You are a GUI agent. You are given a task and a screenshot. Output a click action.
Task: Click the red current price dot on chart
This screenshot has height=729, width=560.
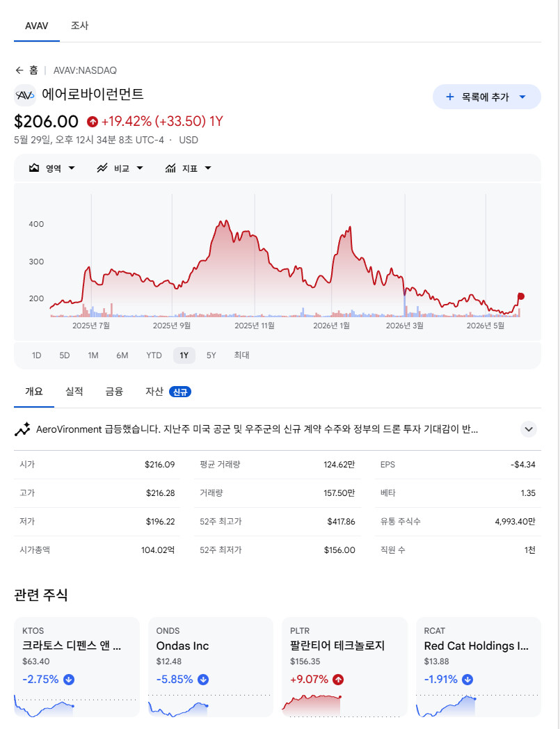click(521, 296)
